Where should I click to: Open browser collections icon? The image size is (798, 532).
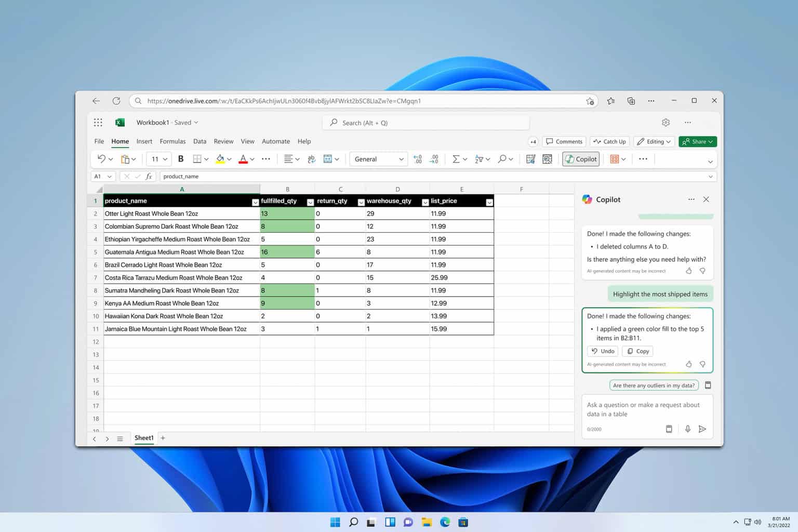[631, 101]
